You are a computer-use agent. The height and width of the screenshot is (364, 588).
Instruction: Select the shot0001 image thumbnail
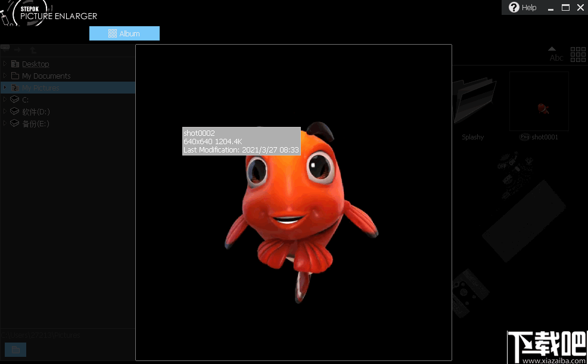[x=539, y=101]
